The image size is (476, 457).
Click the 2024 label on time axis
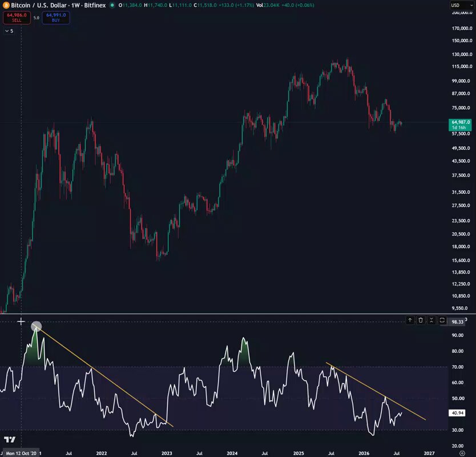click(x=232, y=453)
